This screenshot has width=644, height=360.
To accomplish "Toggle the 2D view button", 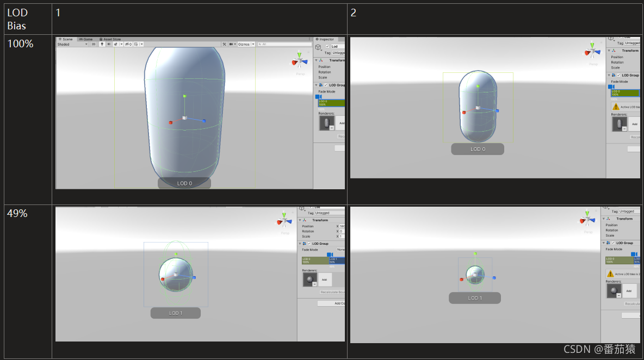I will pyautogui.click(x=93, y=45).
